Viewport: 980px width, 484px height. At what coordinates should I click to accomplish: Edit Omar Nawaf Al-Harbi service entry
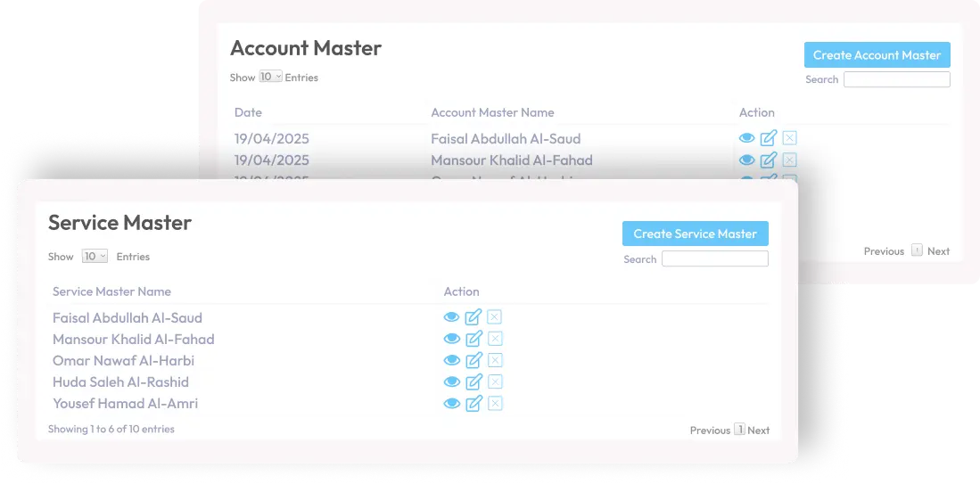(x=474, y=360)
